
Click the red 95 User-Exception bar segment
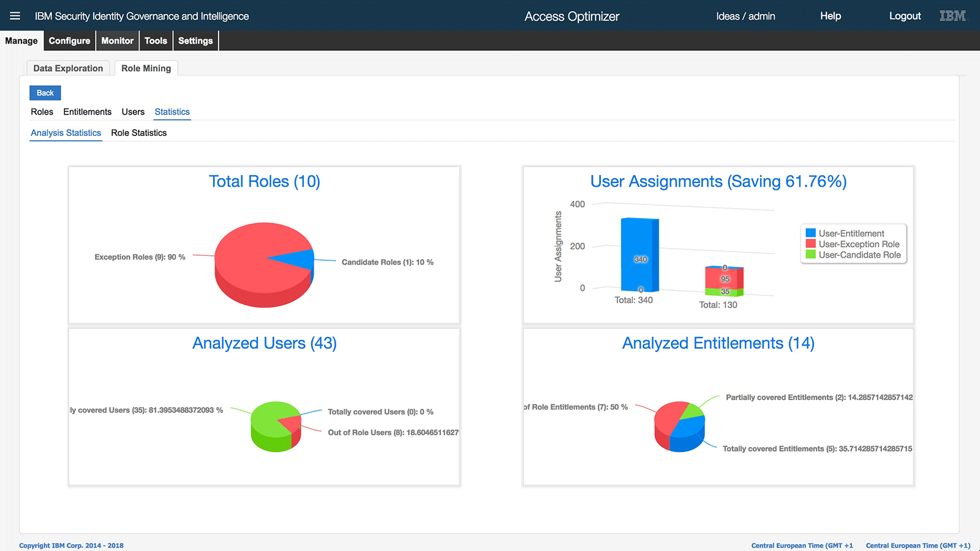725,279
